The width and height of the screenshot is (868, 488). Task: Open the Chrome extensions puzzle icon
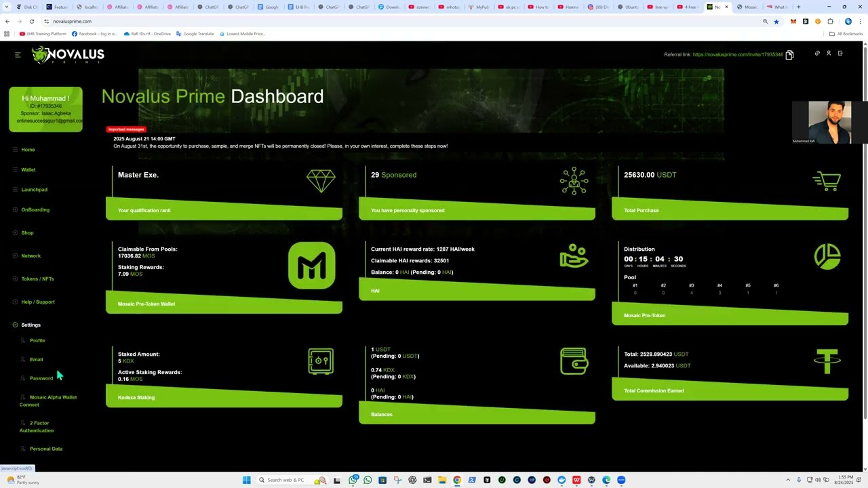tap(830, 21)
